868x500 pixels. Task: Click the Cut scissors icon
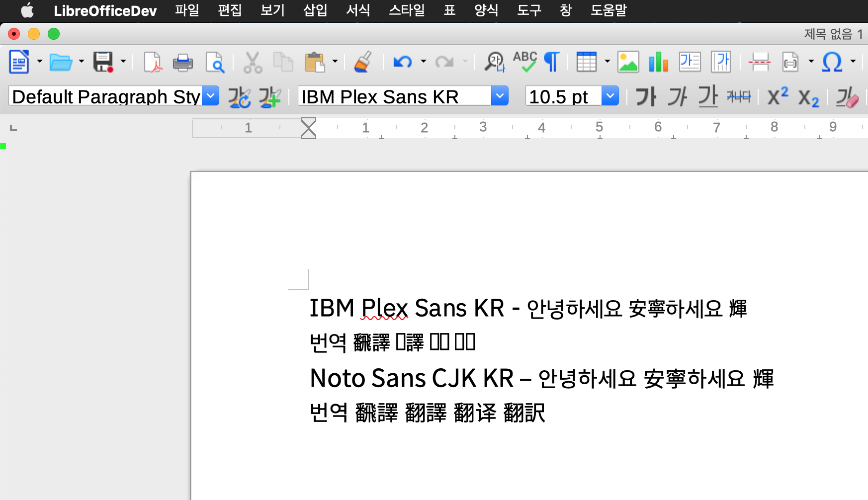click(x=253, y=62)
